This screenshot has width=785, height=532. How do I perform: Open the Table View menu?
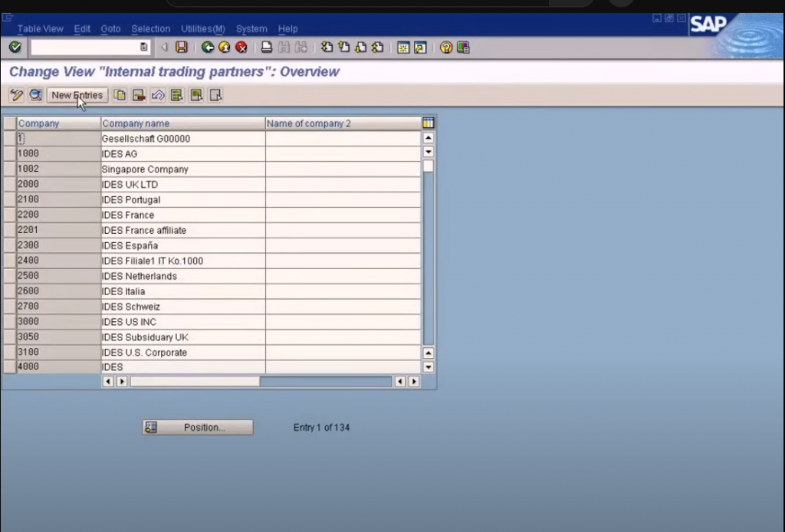[x=41, y=29]
